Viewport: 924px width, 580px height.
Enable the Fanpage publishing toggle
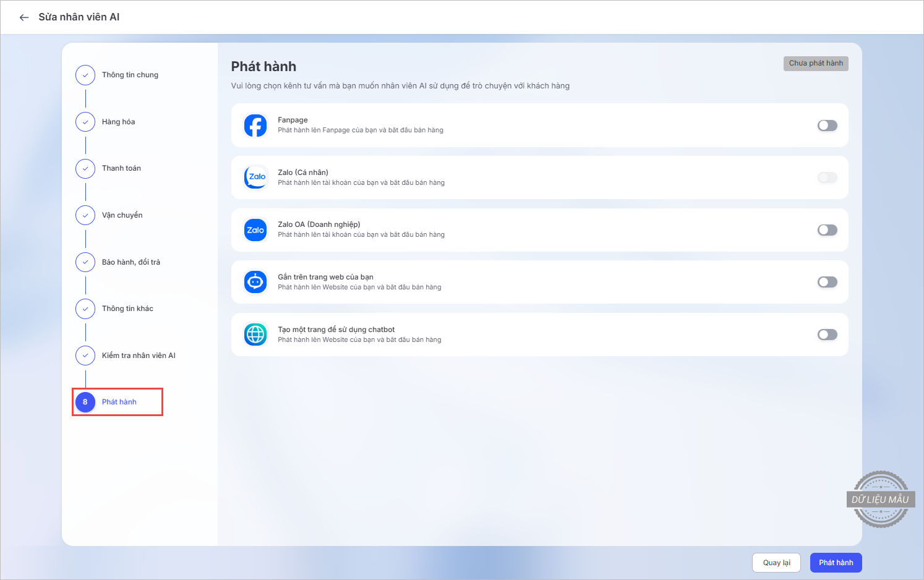[x=827, y=126]
